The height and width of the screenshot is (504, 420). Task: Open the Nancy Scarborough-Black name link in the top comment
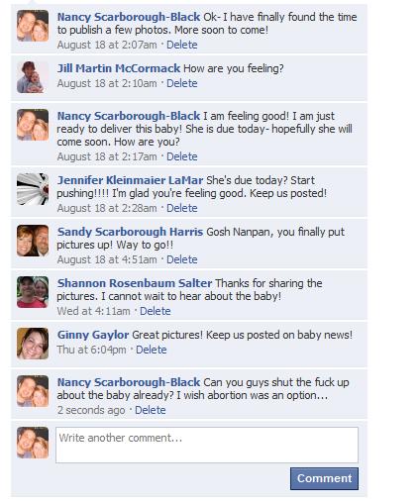[x=129, y=17]
